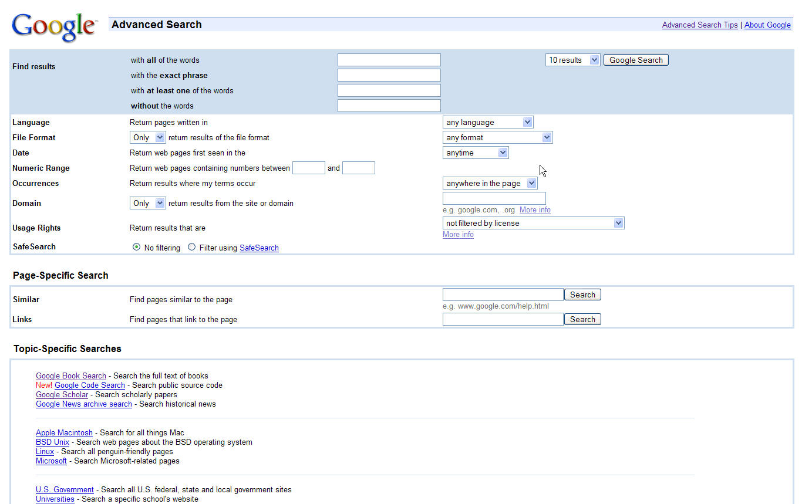The width and height of the screenshot is (812, 504).
Task: Click the Links page URL field
Action: coord(503,319)
